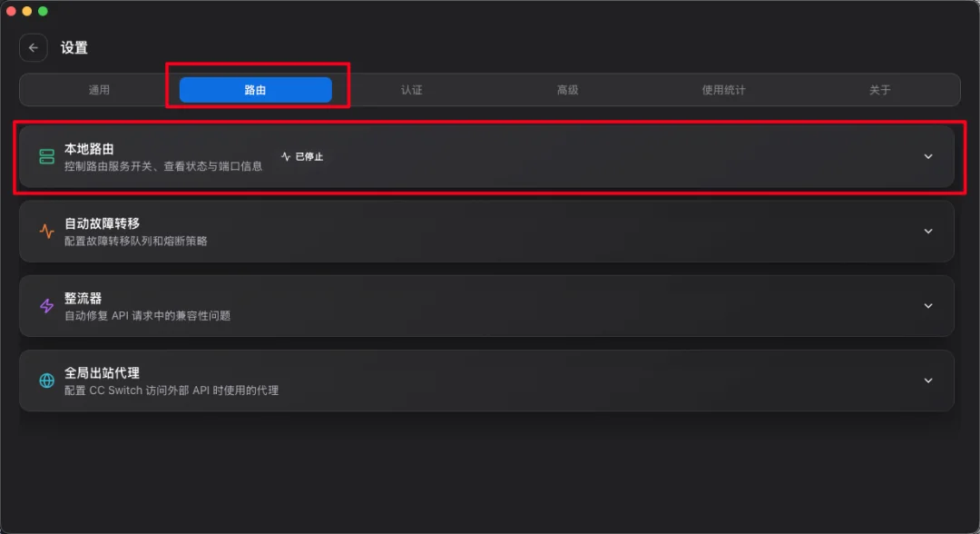Click the server icon next to 本地路由
Image resolution: width=980 pixels, height=534 pixels.
point(46,157)
